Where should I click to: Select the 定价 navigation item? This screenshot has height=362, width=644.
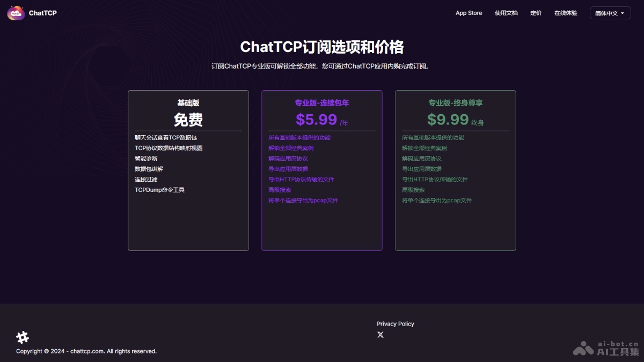click(x=536, y=13)
